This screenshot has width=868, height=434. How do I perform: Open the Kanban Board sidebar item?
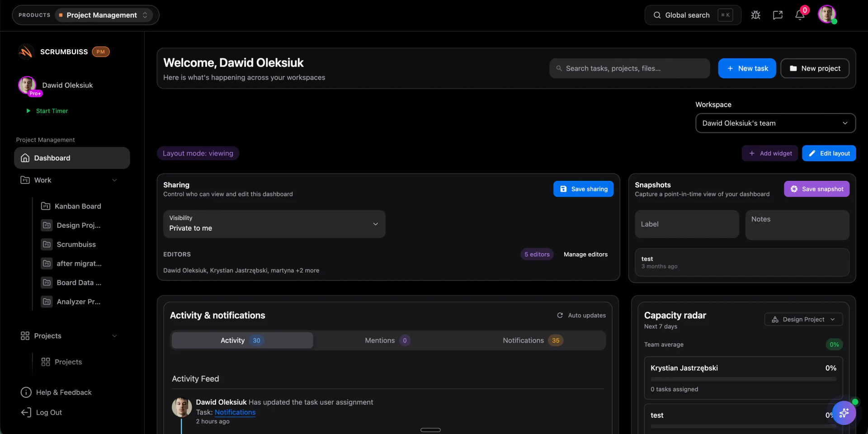pos(78,206)
